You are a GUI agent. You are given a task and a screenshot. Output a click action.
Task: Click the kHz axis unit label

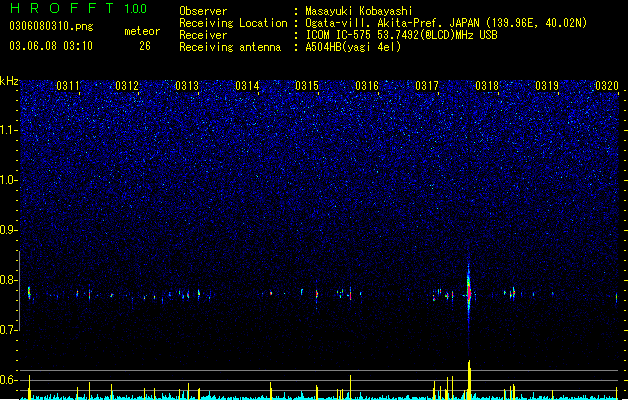point(9,81)
